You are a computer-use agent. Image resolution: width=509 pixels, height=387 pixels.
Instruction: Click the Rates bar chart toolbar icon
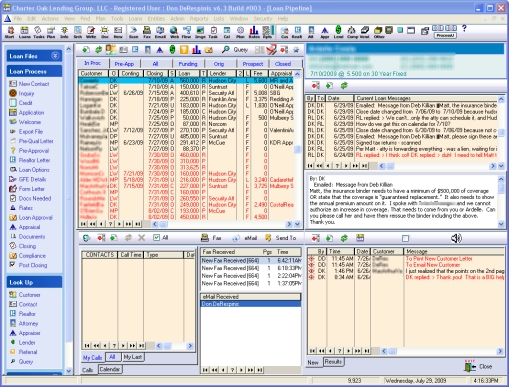(254, 32)
